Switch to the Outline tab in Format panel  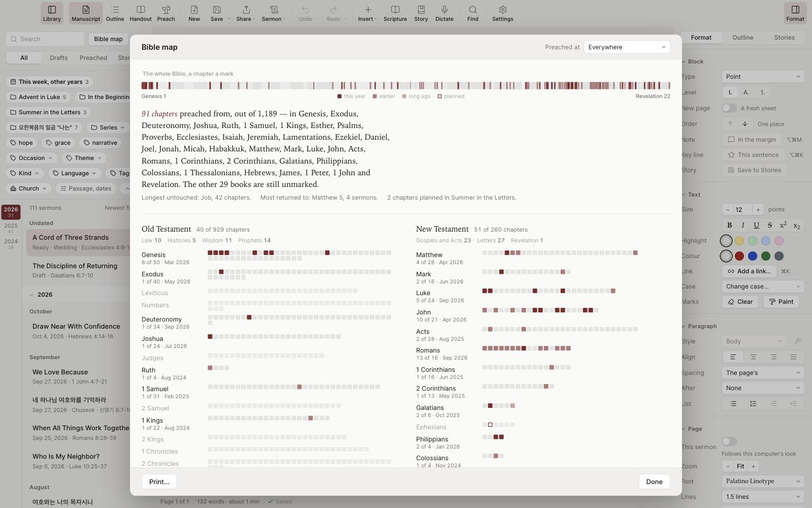click(x=742, y=38)
